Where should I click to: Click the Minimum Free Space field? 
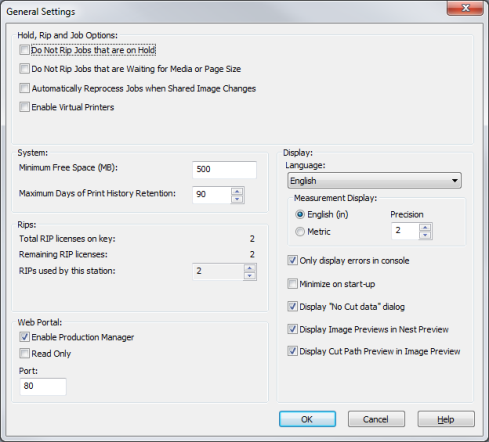[224, 169]
